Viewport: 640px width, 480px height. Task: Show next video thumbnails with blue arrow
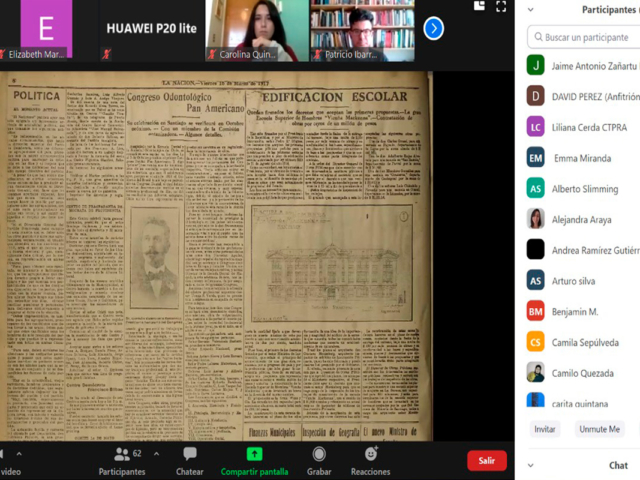433,29
